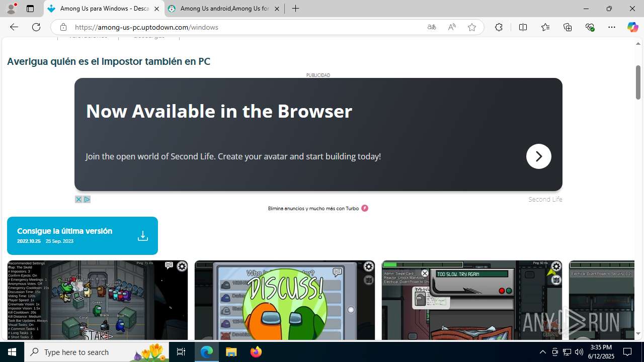The width and height of the screenshot is (644, 362).
Task: Open Windows notification center
Action: click(x=627, y=352)
